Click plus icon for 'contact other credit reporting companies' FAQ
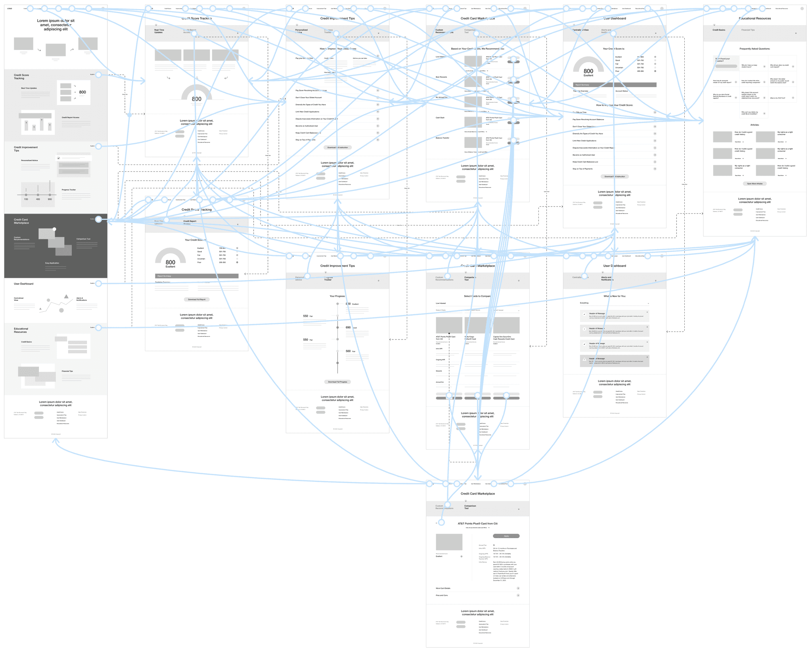Viewport: 812px width, 653px height. (x=764, y=82)
